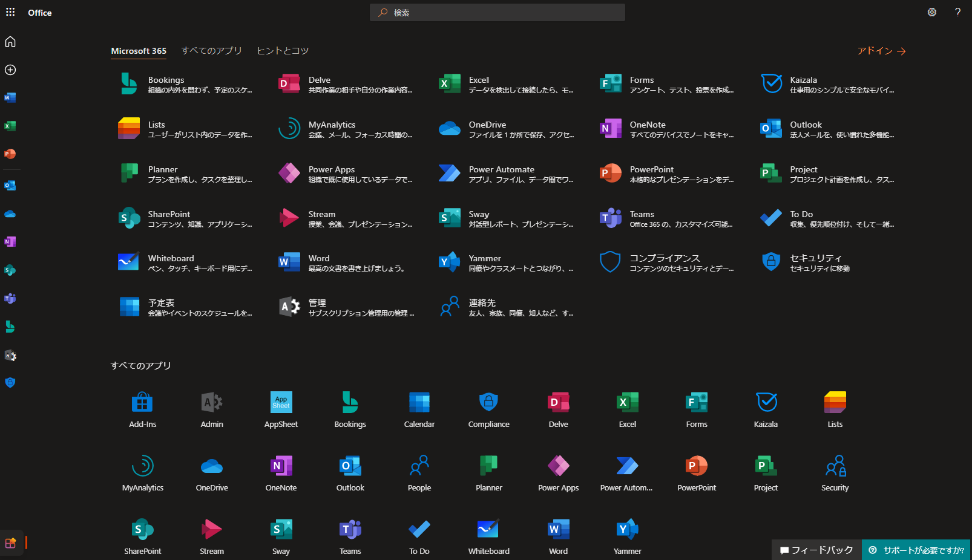Open MyAnalytics in Microsoft 365 list

[x=346, y=129]
